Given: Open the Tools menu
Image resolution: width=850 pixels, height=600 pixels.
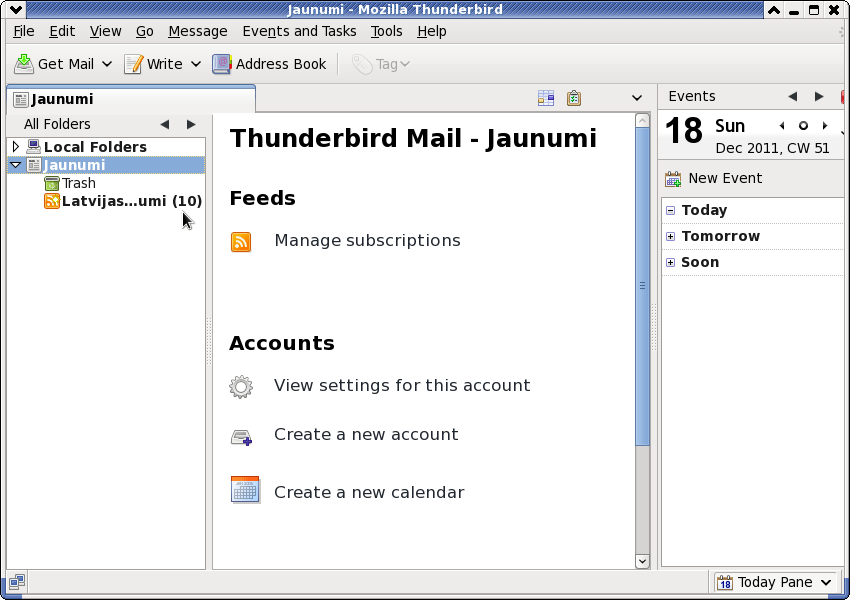Looking at the screenshot, I should pyautogui.click(x=387, y=31).
